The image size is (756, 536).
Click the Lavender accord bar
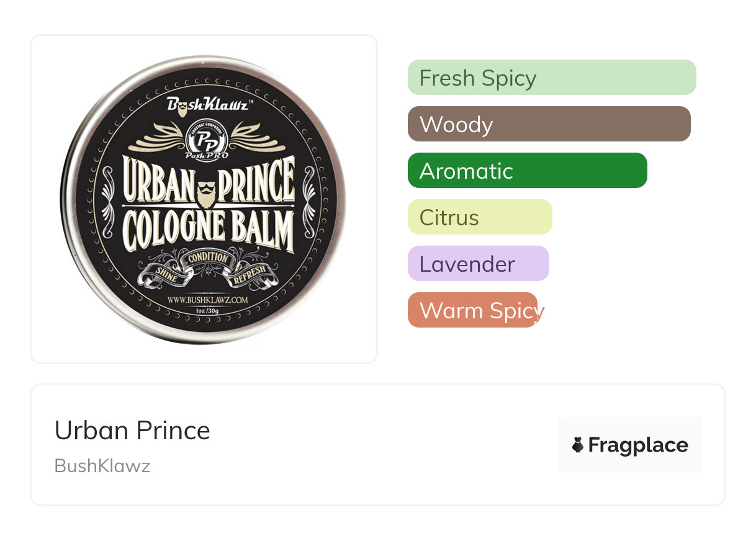[x=479, y=264]
